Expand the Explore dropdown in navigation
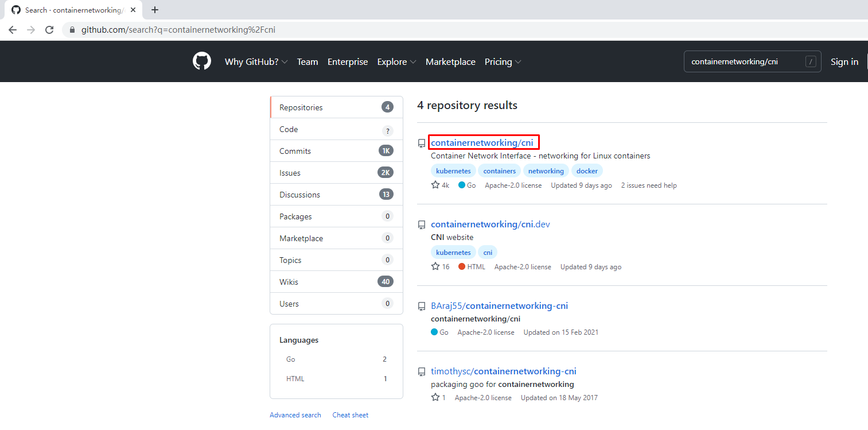Image resolution: width=868 pixels, height=430 pixels. tap(396, 62)
